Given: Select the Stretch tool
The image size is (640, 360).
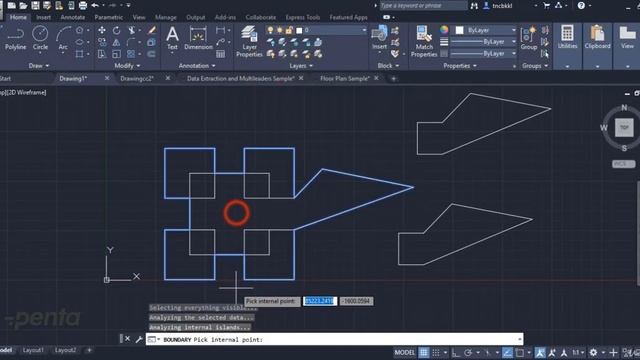Looking at the screenshot, I should point(102,54).
